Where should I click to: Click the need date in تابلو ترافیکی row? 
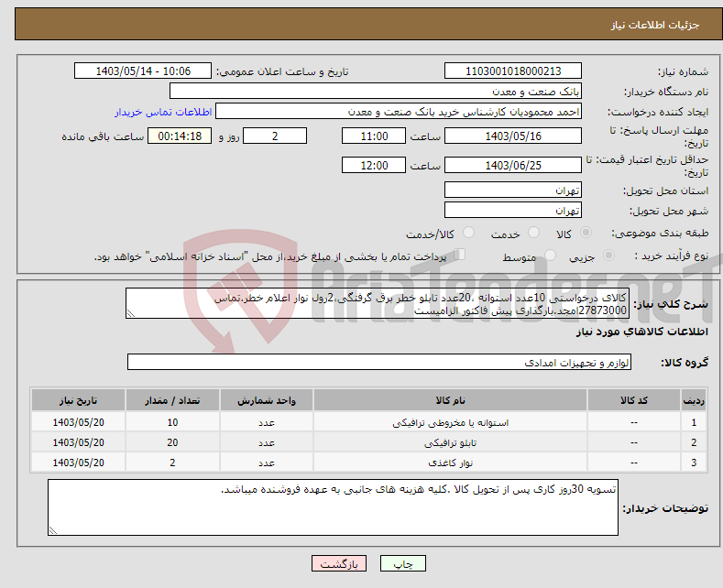click(78, 442)
